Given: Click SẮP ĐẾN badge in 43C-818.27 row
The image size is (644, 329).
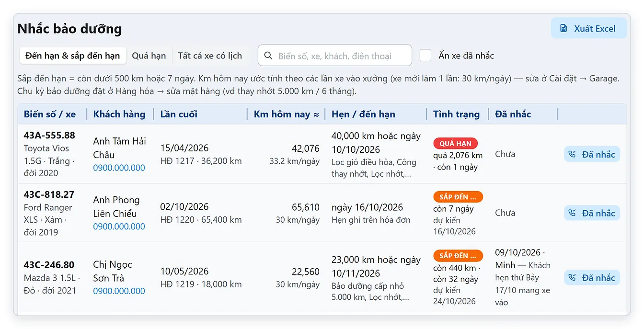Looking at the screenshot, I should point(458,197).
